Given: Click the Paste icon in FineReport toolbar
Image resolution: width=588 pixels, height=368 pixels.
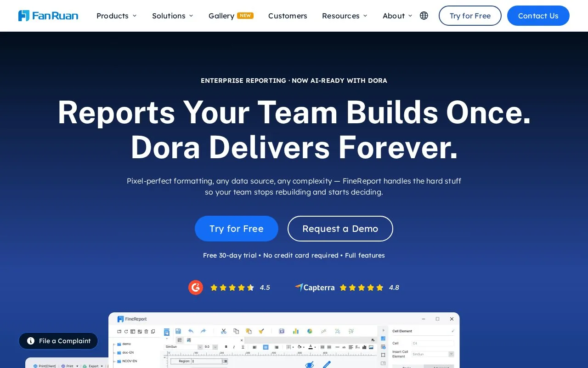Looking at the screenshot, I should click(249, 331).
